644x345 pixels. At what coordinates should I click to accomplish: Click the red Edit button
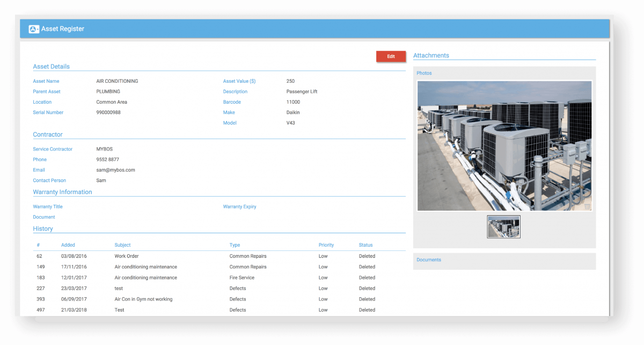click(x=391, y=56)
